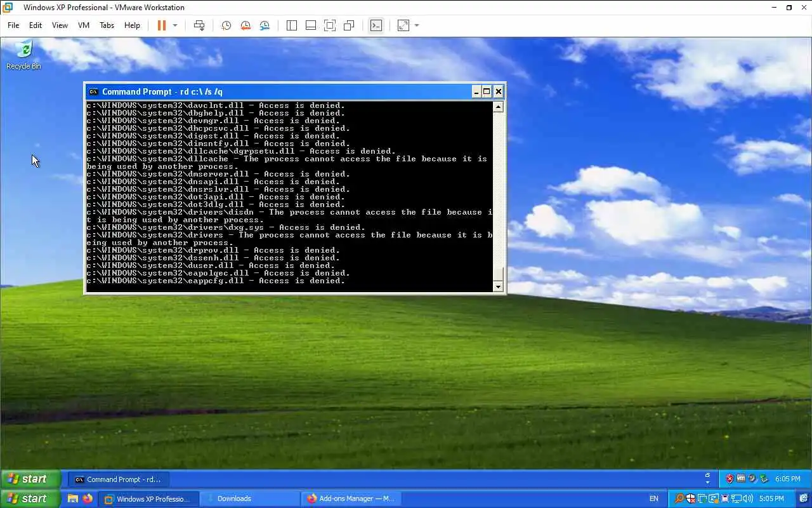Pause the virtual machine with orange button
This screenshot has height=508, width=812.
[161, 25]
